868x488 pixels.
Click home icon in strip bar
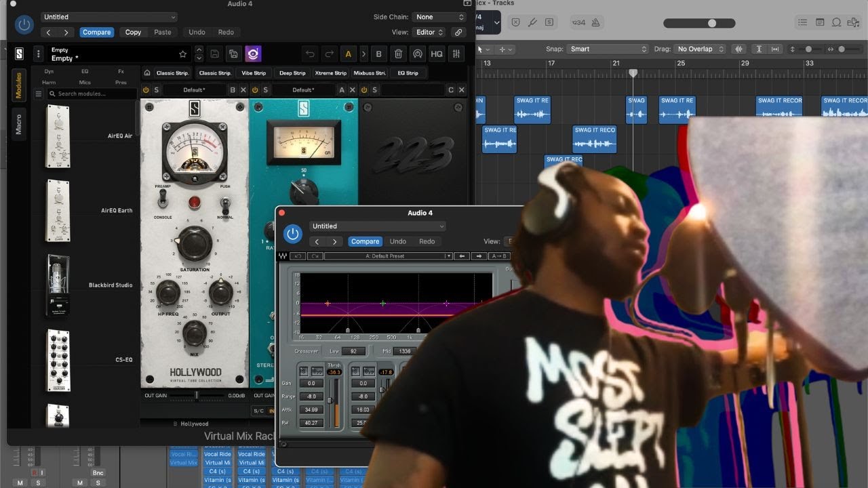(147, 73)
